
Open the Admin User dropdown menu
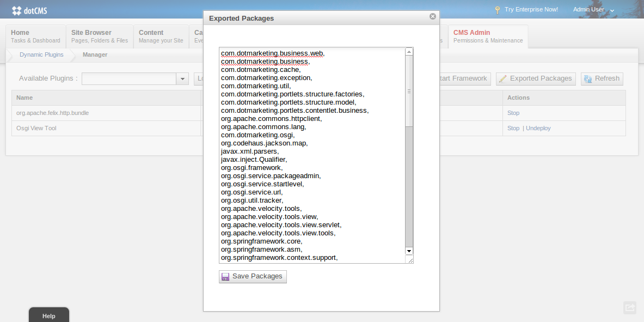coord(593,10)
